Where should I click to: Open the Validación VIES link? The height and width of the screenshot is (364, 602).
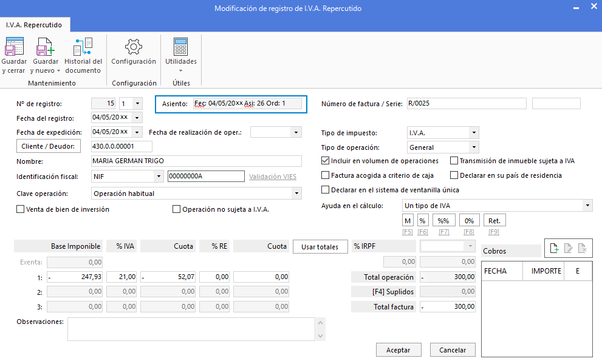click(273, 177)
